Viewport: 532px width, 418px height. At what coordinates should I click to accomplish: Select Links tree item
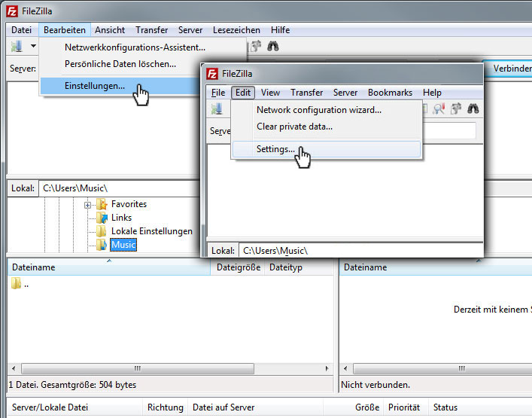coord(121,218)
